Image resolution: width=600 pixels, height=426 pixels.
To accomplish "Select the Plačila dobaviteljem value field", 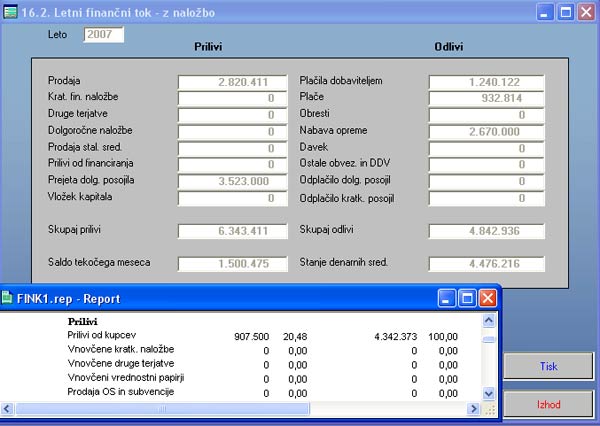I will coord(487,81).
